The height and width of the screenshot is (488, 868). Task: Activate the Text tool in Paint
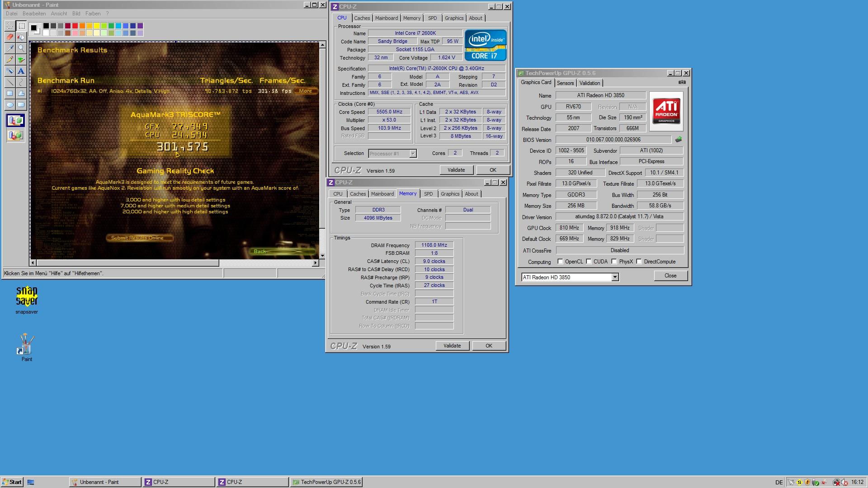coord(21,71)
